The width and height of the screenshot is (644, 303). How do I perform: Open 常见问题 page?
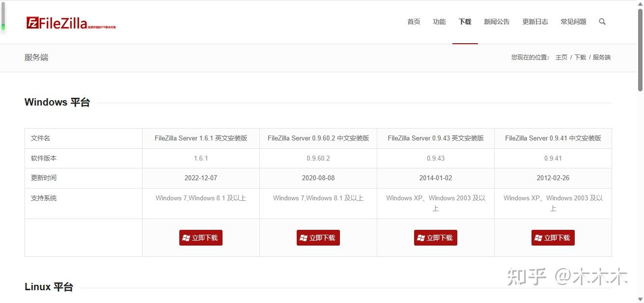(573, 22)
